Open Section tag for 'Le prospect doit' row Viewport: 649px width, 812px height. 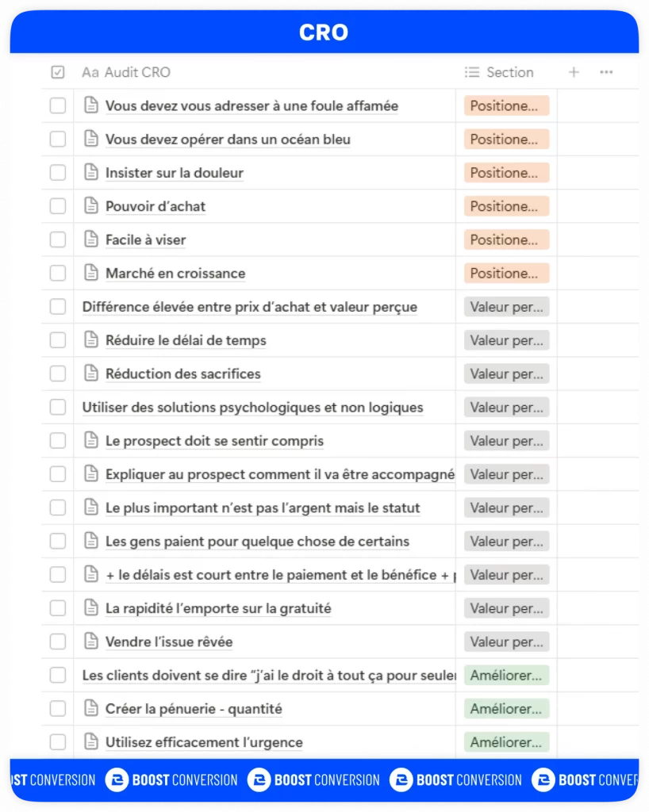click(x=506, y=441)
